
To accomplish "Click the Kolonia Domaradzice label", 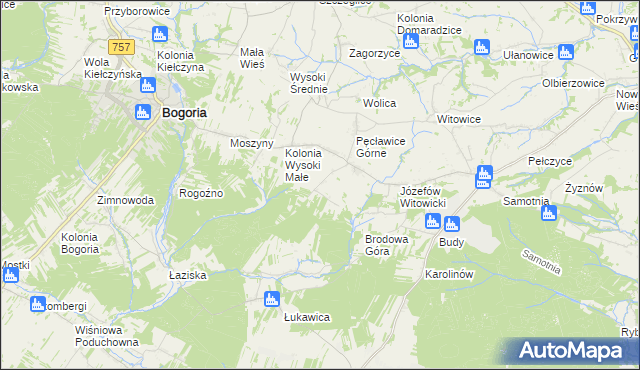I will [x=429, y=24].
